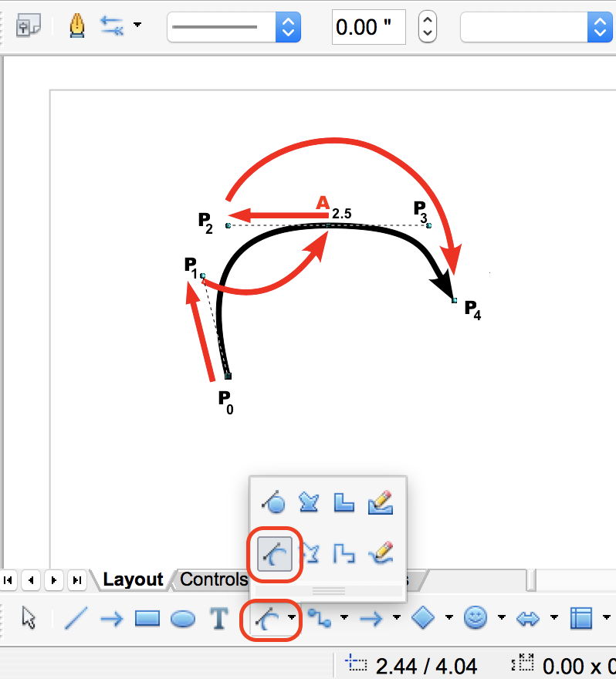Select the Lines and Arrows tool
Screen dimensions: 616x679
point(371,618)
